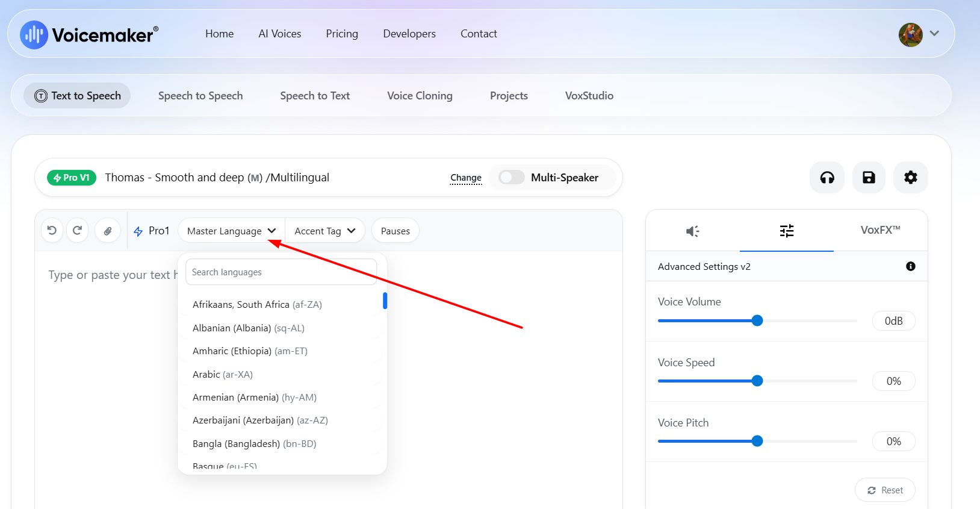Viewport: 980px width, 509px height.
Task: Go to the Home menu item
Action: click(220, 34)
